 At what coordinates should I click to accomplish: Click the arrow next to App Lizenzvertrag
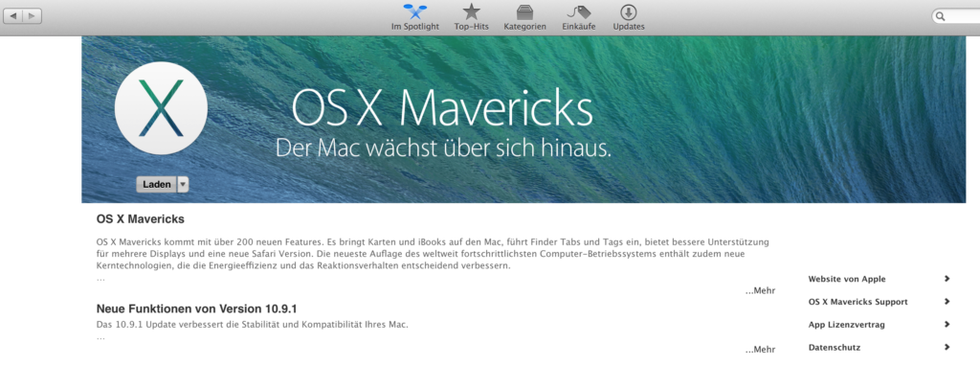click(947, 325)
